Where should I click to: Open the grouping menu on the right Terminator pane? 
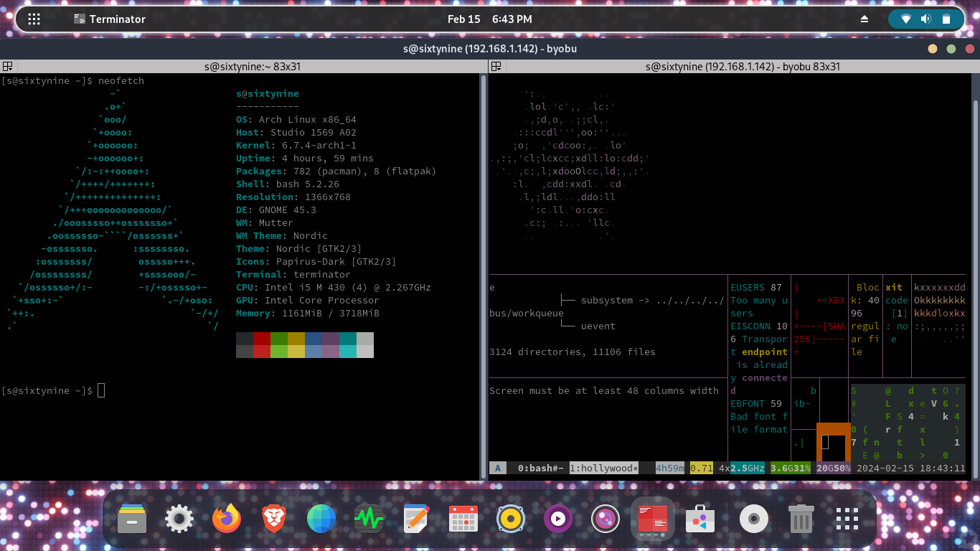pyautogui.click(x=496, y=66)
